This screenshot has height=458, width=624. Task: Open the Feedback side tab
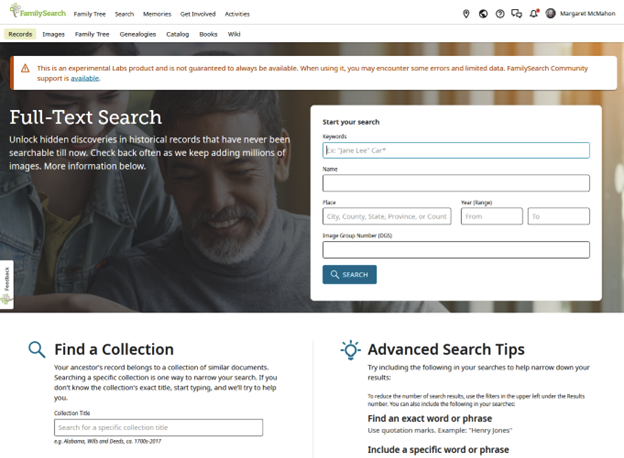click(x=6, y=285)
